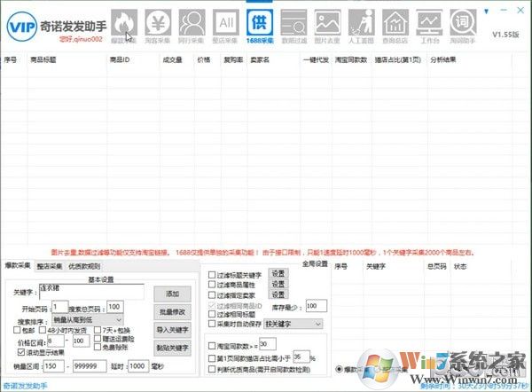Enable the 赠送运费险 checkbox

tap(98, 339)
